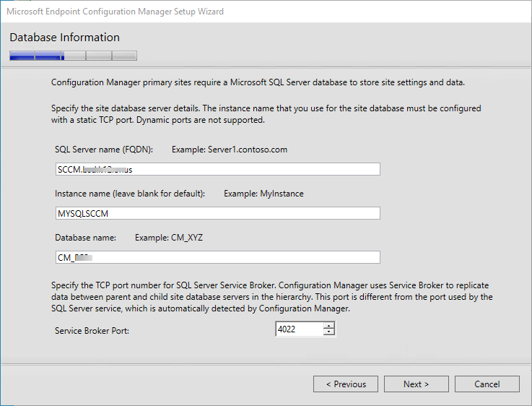The image size is (532, 406).
Task: Click into the Database name field
Action: click(x=217, y=257)
